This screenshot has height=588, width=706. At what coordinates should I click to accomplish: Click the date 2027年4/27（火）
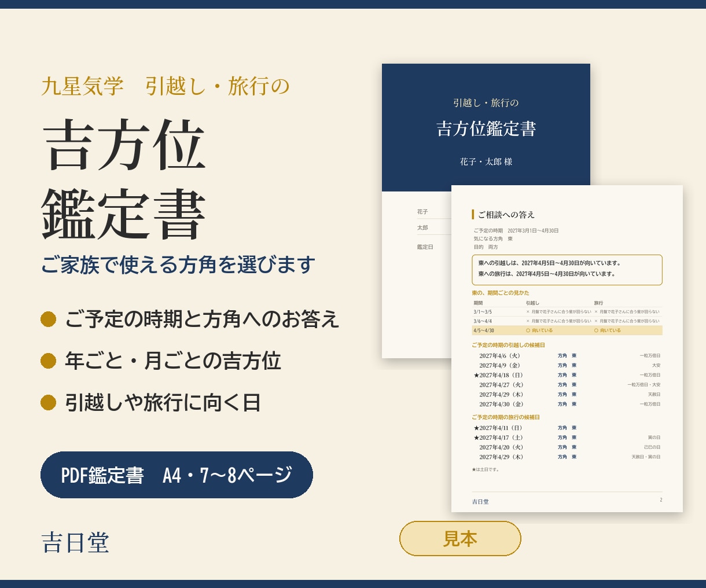501,385
